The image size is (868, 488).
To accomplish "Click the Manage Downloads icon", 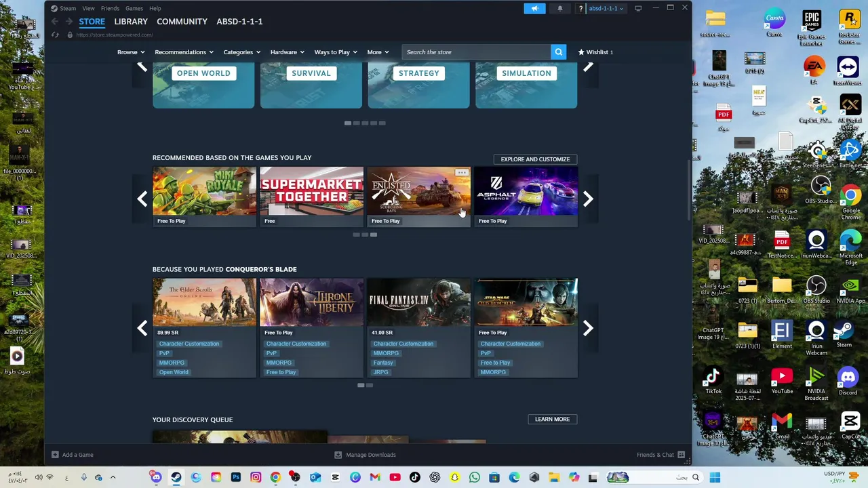I will [x=338, y=455].
